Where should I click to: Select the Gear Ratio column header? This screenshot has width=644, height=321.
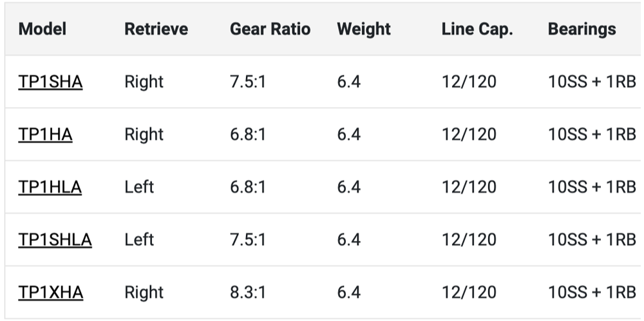click(x=270, y=29)
